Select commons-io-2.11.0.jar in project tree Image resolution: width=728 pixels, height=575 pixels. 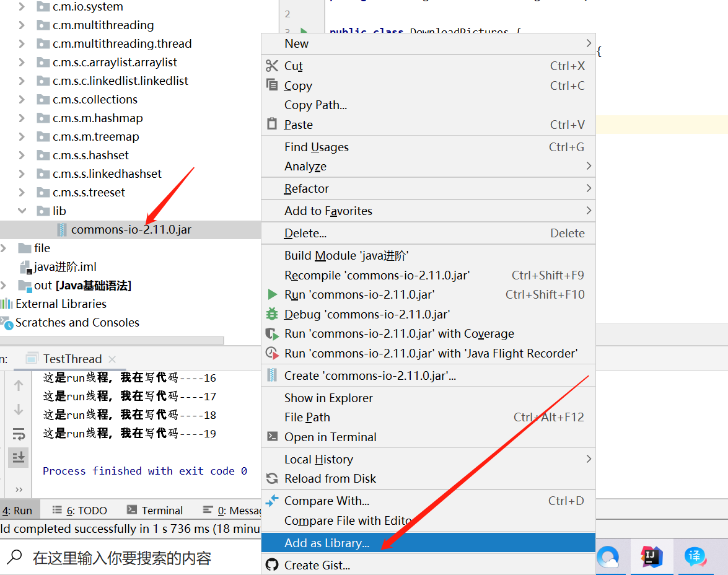(x=131, y=229)
